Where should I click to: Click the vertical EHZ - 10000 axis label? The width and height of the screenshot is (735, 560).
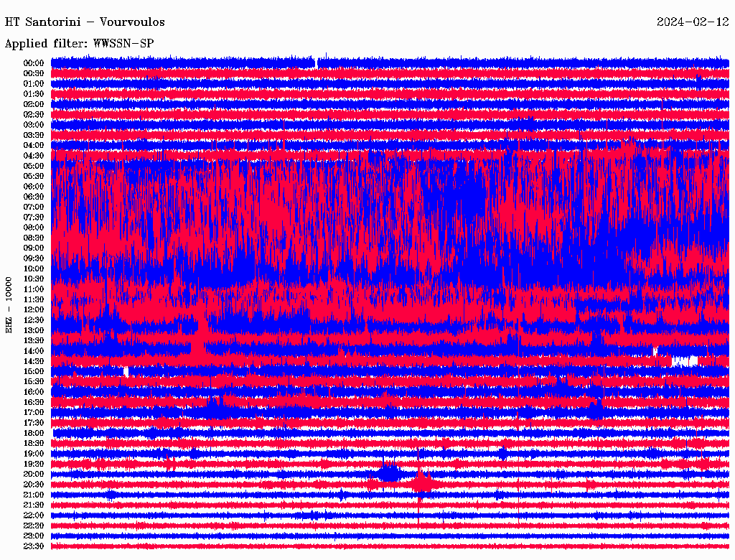[9, 304]
